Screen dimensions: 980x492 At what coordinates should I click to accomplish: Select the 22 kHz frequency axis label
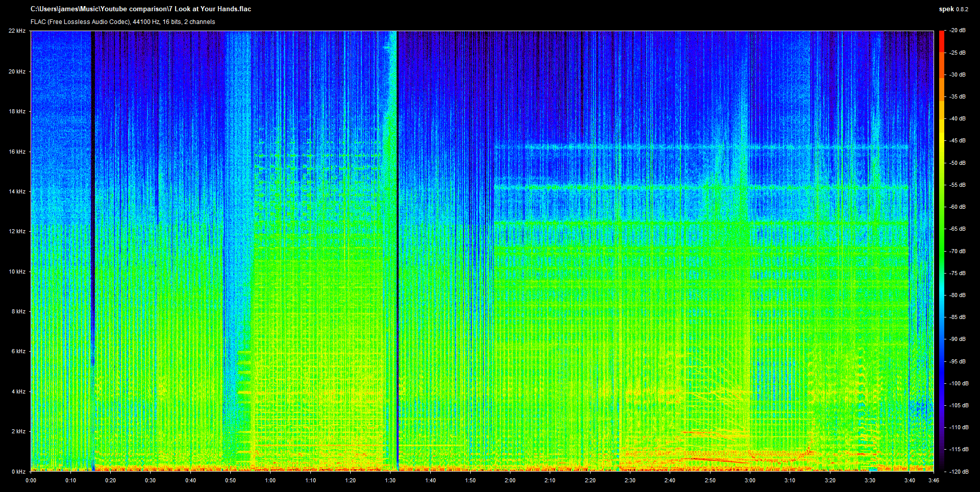click(17, 31)
